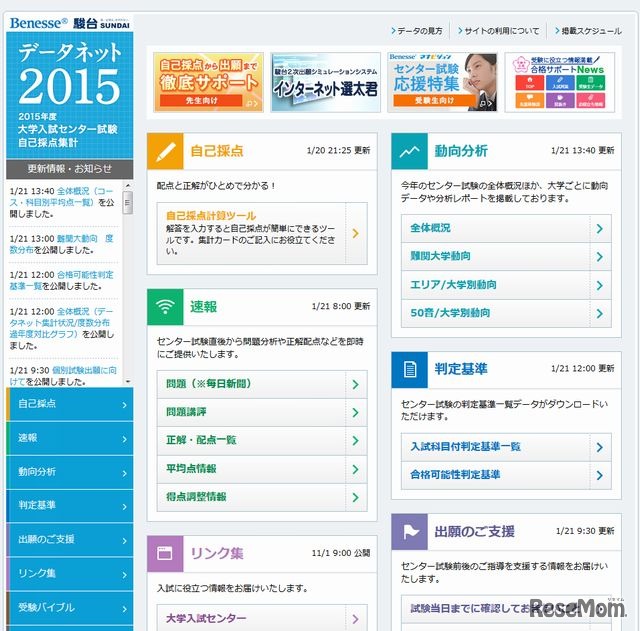Image resolution: width=640 pixels, height=631 pixels.
Task: Click arrow beside 入試科目付判定基準一覧
Action: pyautogui.click(x=600, y=447)
